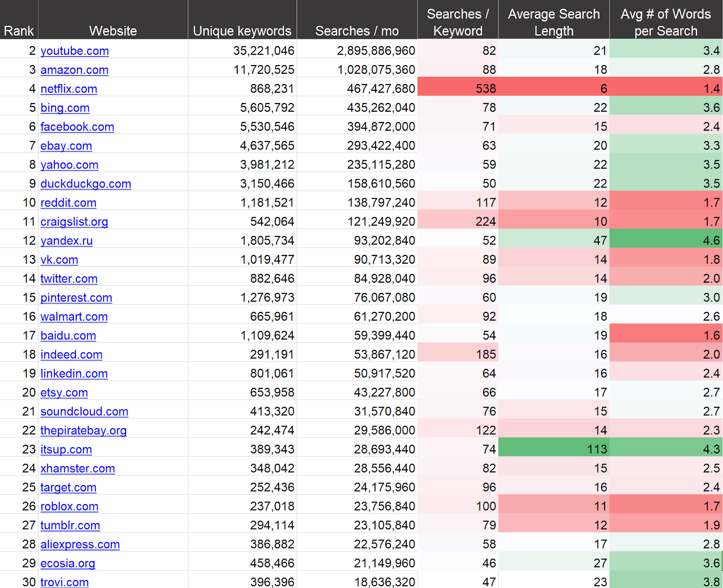Open the facebook.com link
Viewport: 723px width, 588px height.
[x=77, y=127]
